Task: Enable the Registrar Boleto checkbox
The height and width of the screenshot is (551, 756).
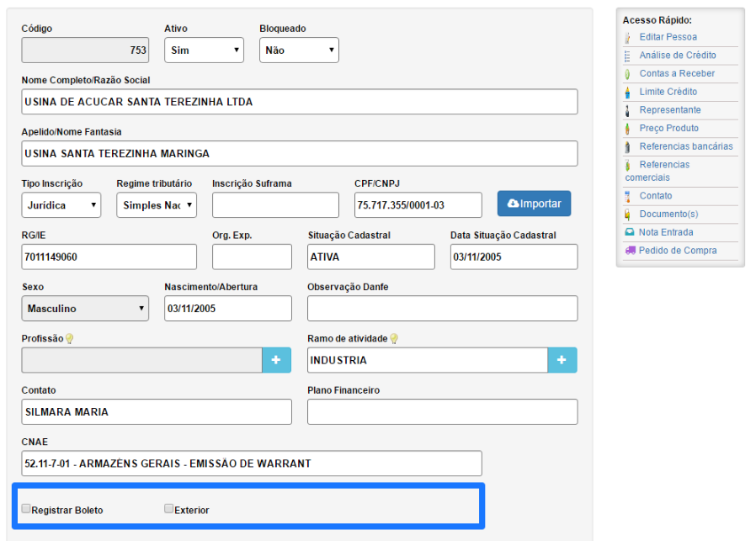Action: [26, 509]
